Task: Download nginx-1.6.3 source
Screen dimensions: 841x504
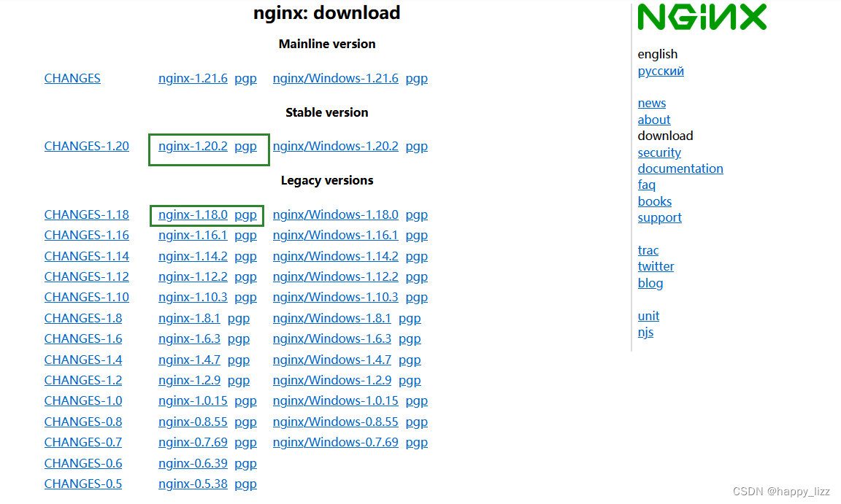Action: 189,338
